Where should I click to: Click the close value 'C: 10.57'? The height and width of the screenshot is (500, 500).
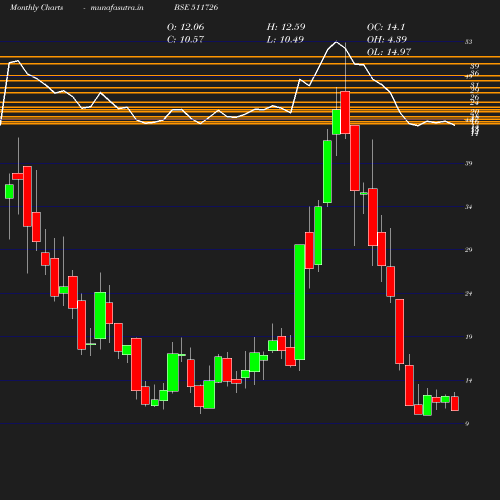click(185, 40)
